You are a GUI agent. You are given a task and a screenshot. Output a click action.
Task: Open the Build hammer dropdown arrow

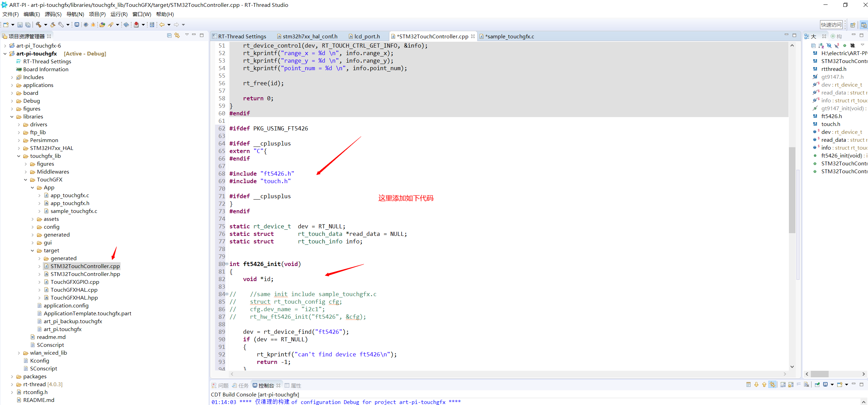coord(46,25)
